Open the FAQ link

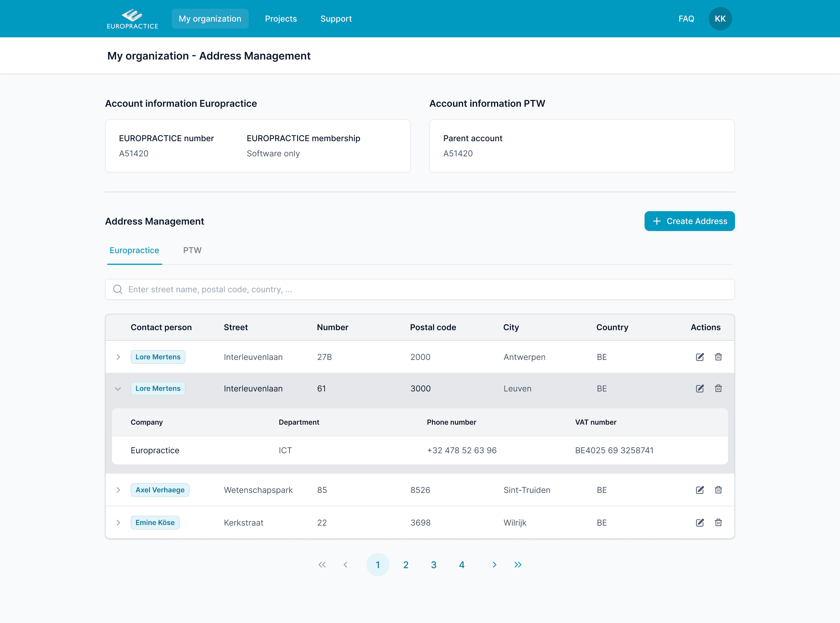coord(686,19)
